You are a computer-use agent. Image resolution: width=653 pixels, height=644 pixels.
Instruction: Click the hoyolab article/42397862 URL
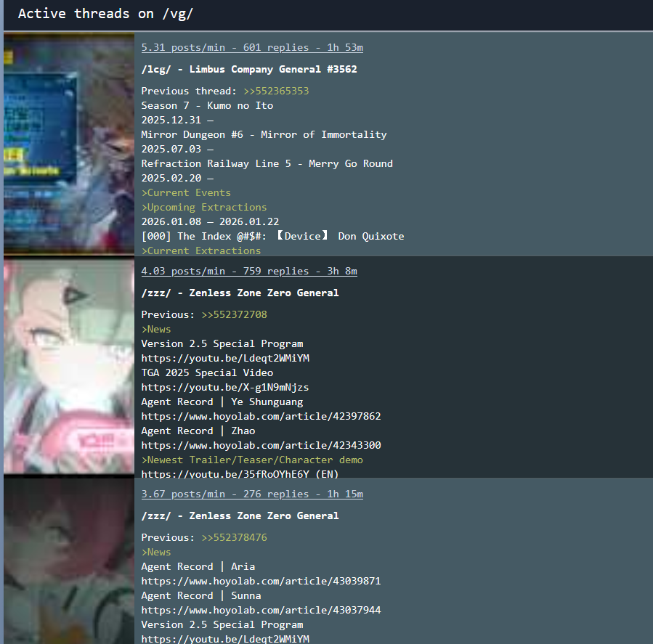pyautogui.click(x=261, y=416)
